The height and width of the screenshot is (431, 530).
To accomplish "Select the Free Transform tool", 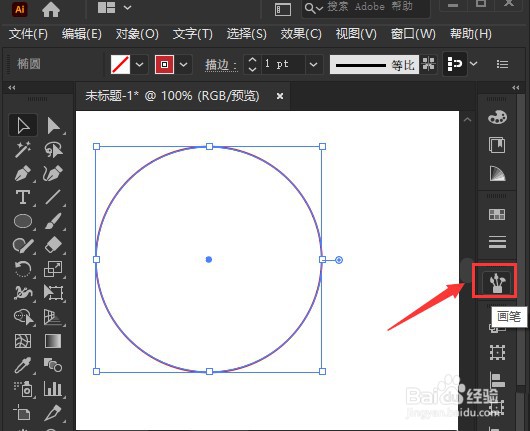I will [x=53, y=293].
